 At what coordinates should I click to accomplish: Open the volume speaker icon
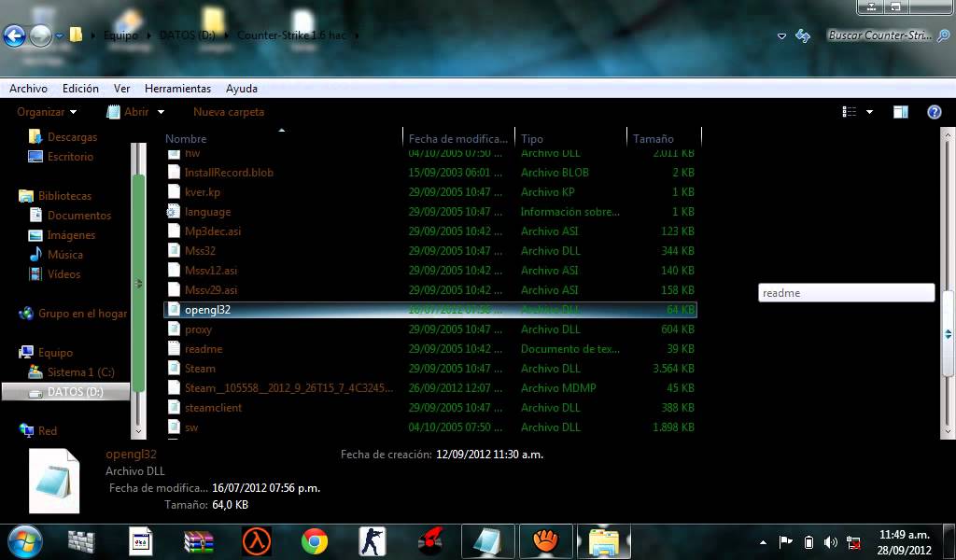(x=830, y=541)
